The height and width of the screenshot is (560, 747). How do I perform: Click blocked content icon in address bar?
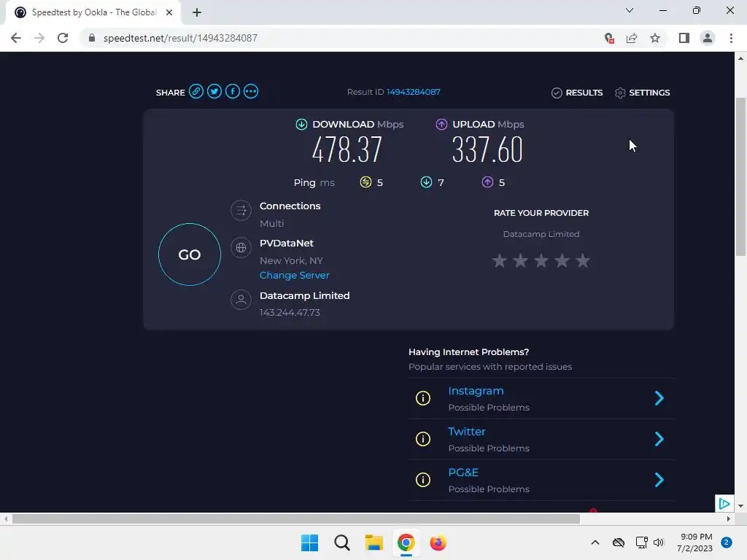click(x=609, y=38)
